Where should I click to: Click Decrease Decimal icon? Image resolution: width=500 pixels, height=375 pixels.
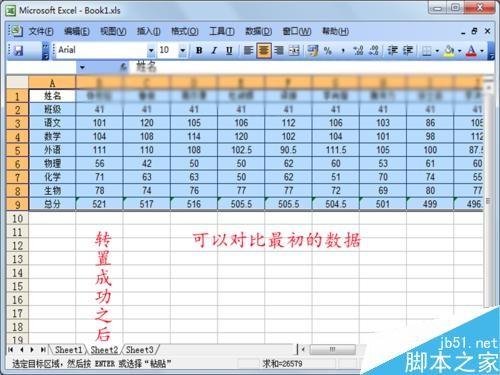[374, 51]
